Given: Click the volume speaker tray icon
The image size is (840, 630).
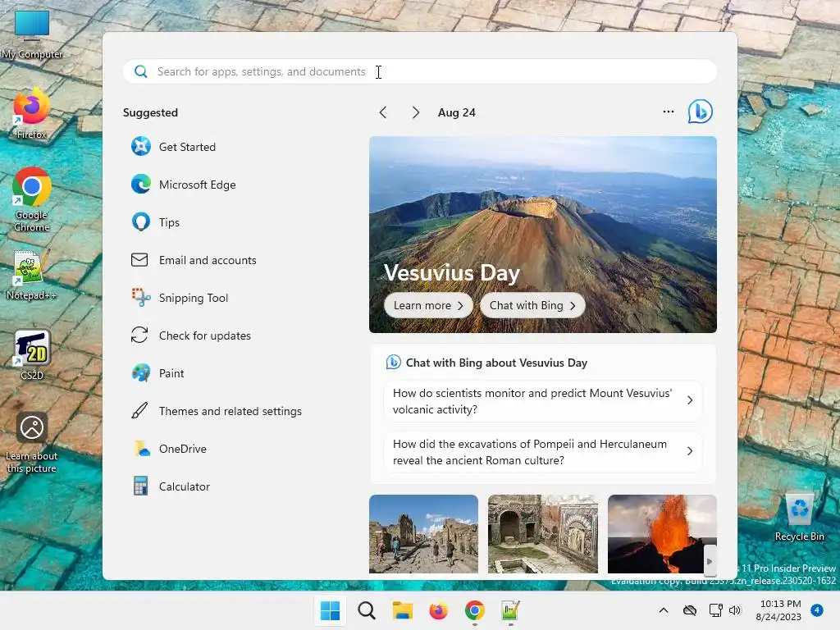Looking at the screenshot, I should click(734, 610).
